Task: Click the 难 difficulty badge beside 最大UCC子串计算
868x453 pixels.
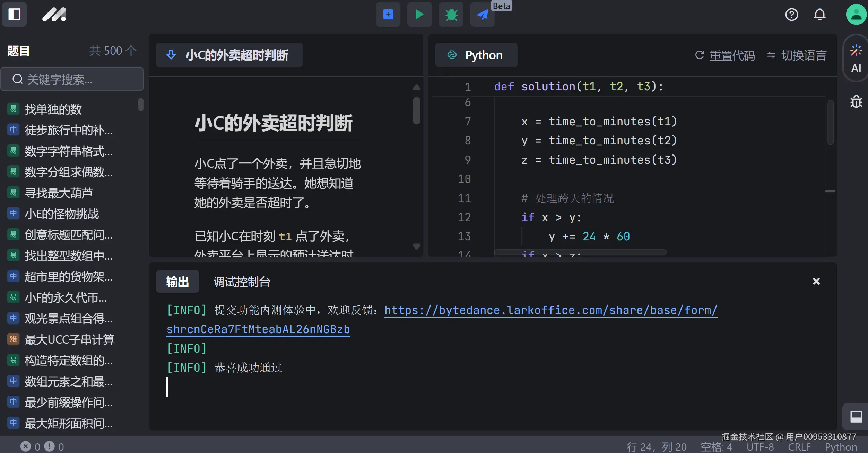Action: (13, 339)
